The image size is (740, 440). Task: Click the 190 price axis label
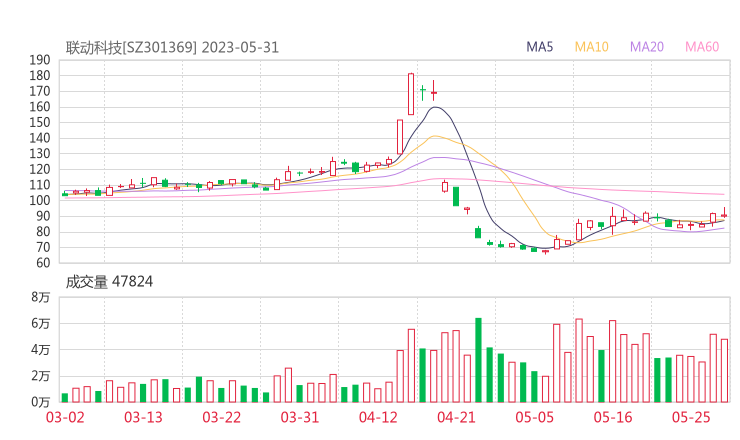40,60
